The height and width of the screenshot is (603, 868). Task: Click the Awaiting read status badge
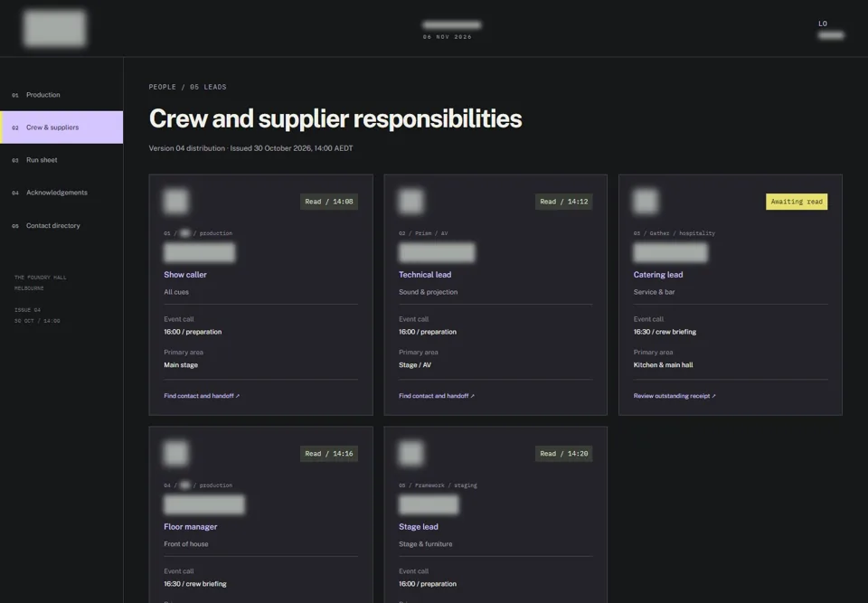[x=797, y=202]
